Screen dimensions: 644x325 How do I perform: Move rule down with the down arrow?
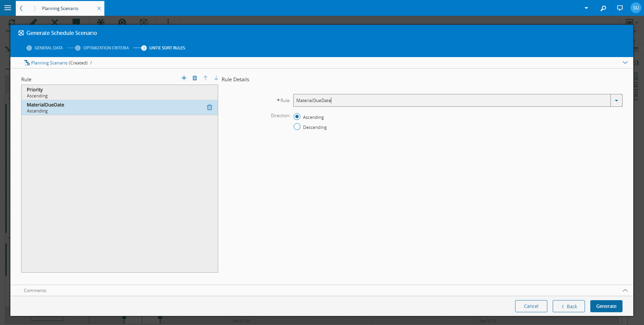(x=216, y=78)
